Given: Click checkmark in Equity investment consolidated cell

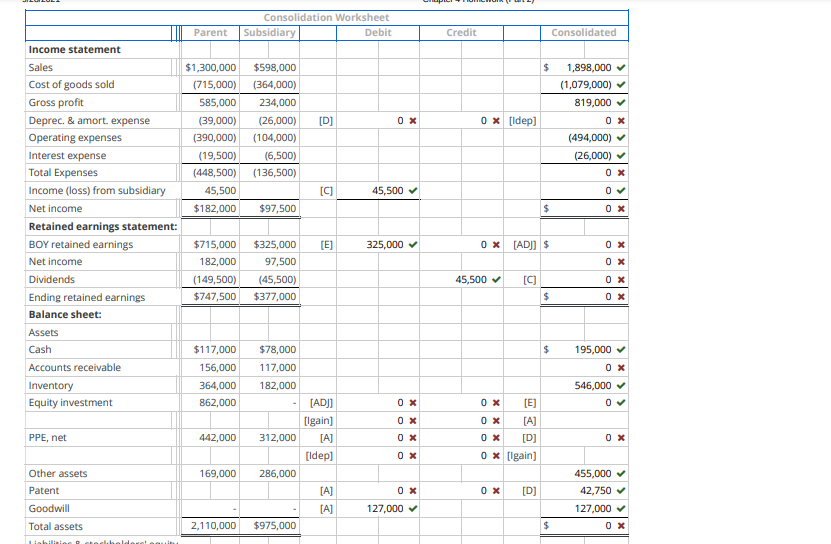Looking at the screenshot, I should [x=621, y=402].
